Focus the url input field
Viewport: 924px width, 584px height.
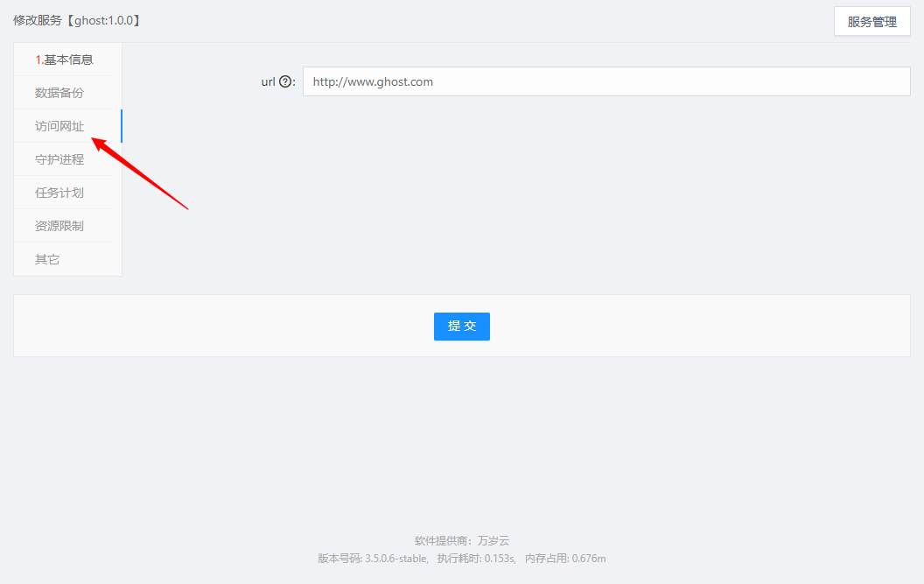[605, 82]
